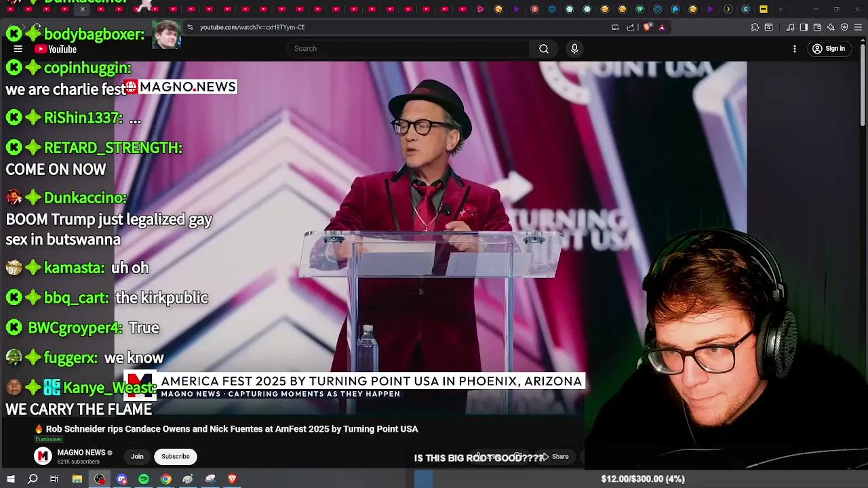This screenshot has height=488, width=868.
Task: Close the active browser tab
Action: [x=83, y=9]
